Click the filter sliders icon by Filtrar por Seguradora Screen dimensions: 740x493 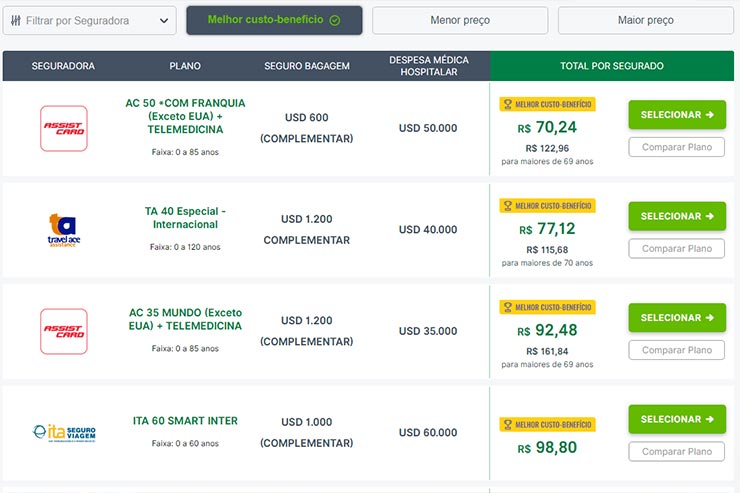click(x=16, y=20)
